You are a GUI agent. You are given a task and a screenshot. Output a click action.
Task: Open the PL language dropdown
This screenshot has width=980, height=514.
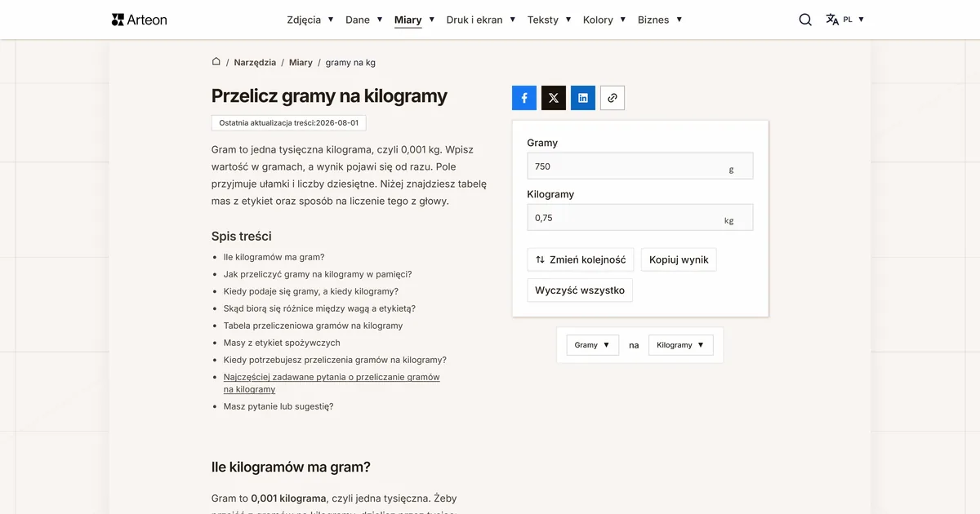(x=853, y=20)
